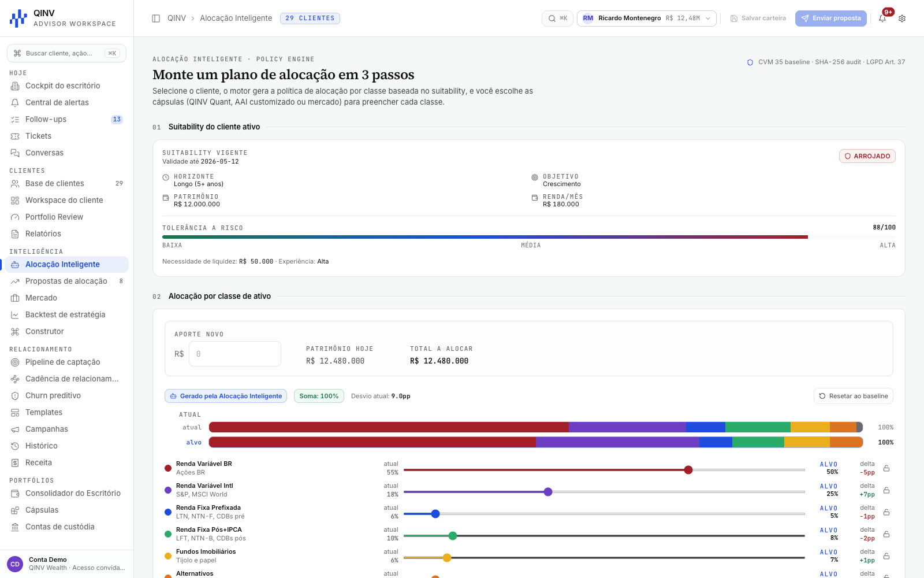Click Salvar carteira button
The image size is (924, 578).
758,18
